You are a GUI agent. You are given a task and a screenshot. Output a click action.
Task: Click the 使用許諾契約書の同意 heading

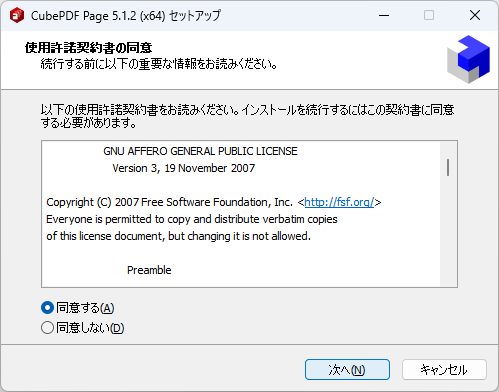89,48
